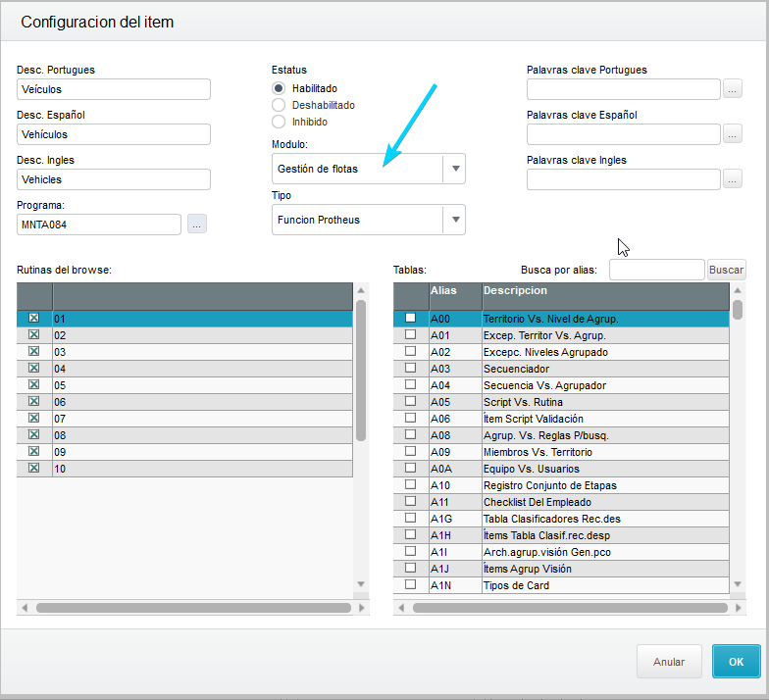
Task: Click the Rutinas horizontal scroll left arrow
Action: click(25, 608)
